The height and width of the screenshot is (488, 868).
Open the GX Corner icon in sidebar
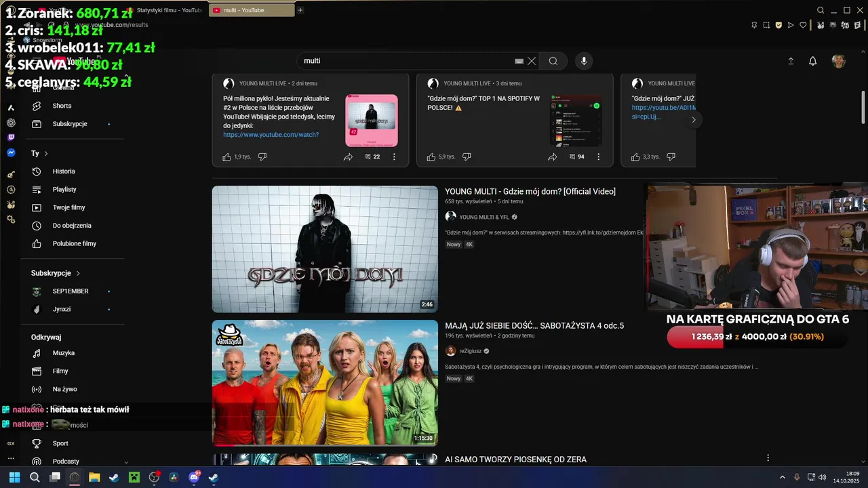[x=11, y=443]
